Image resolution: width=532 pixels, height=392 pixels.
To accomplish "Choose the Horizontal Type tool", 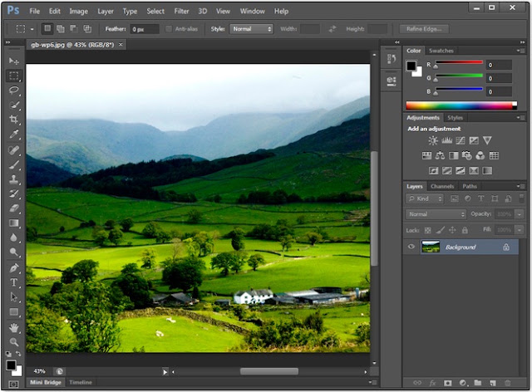I will pos(14,282).
